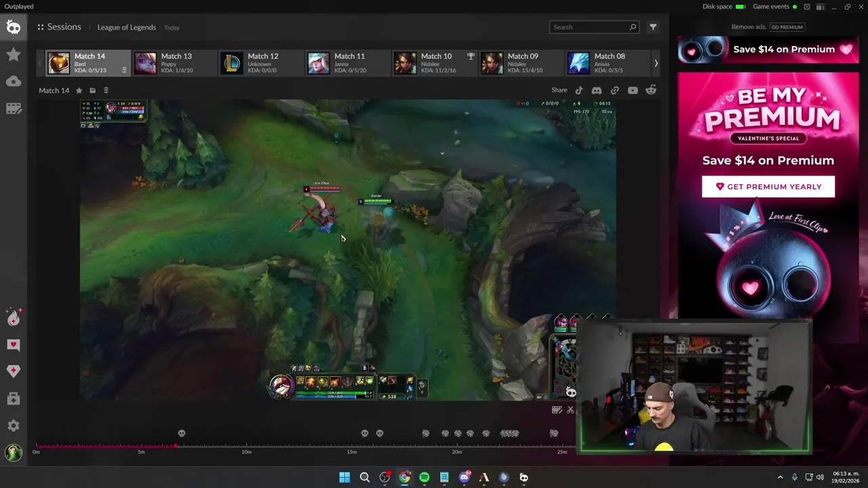Open Spotify from taskbar
Image resolution: width=868 pixels, height=488 pixels.
click(x=425, y=477)
